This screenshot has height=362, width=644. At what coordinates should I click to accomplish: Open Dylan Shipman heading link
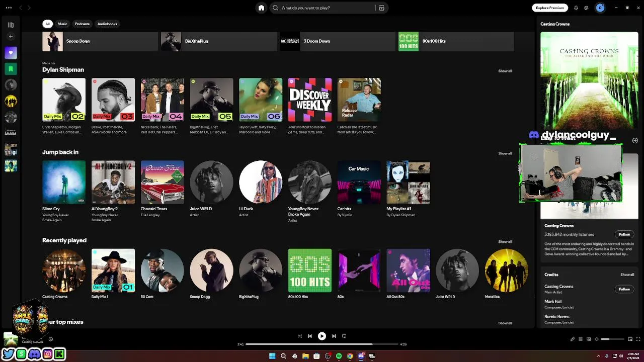pos(63,70)
